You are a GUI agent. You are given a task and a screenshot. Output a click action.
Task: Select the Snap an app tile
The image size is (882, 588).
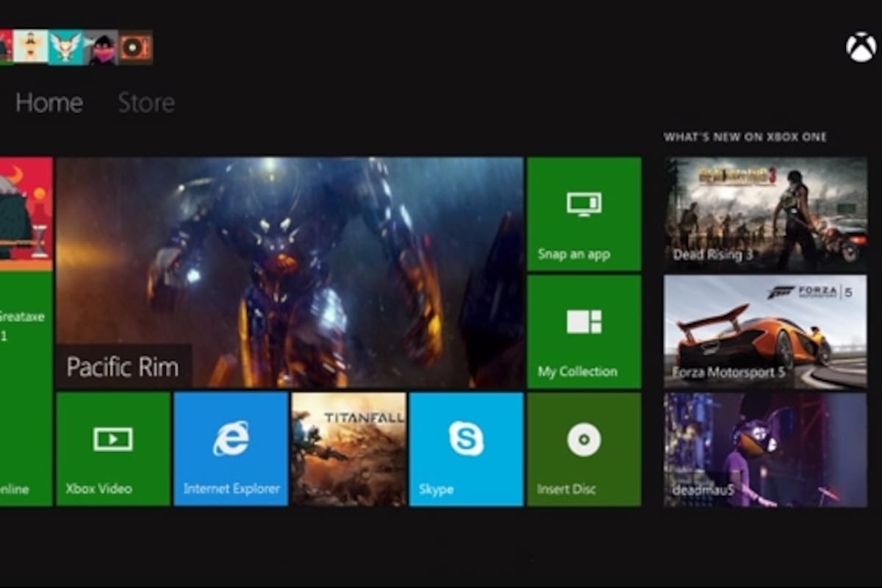[x=584, y=214]
